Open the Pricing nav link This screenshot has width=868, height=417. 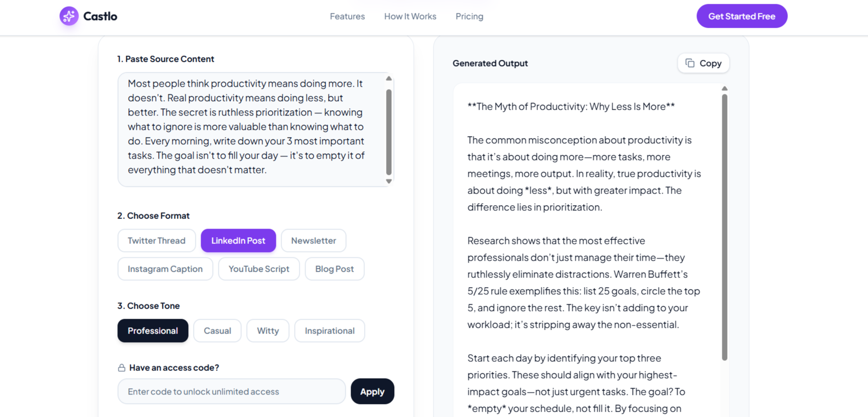point(469,16)
